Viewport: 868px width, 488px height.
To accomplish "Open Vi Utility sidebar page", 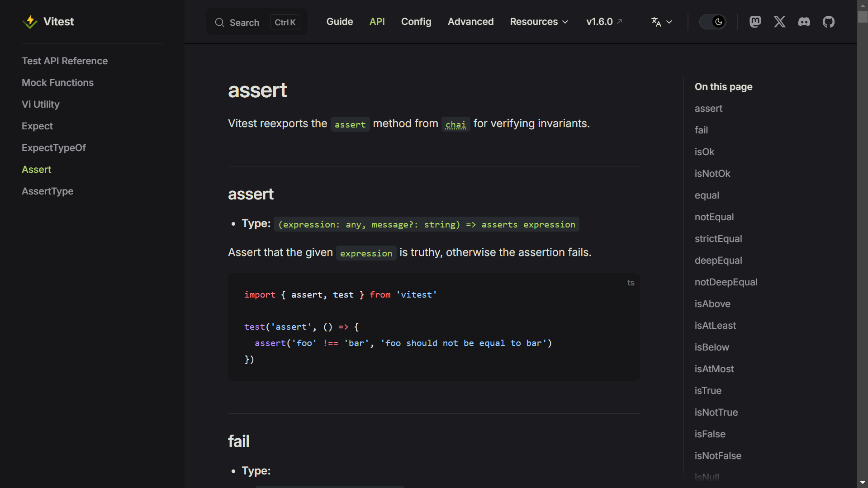I will (x=41, y=104).
